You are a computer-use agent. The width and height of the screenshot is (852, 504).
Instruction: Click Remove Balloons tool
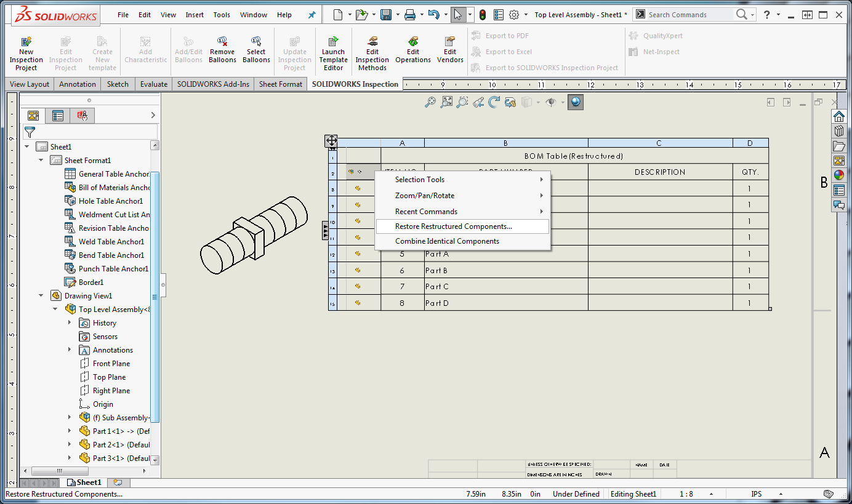click(x=222, y=49)
